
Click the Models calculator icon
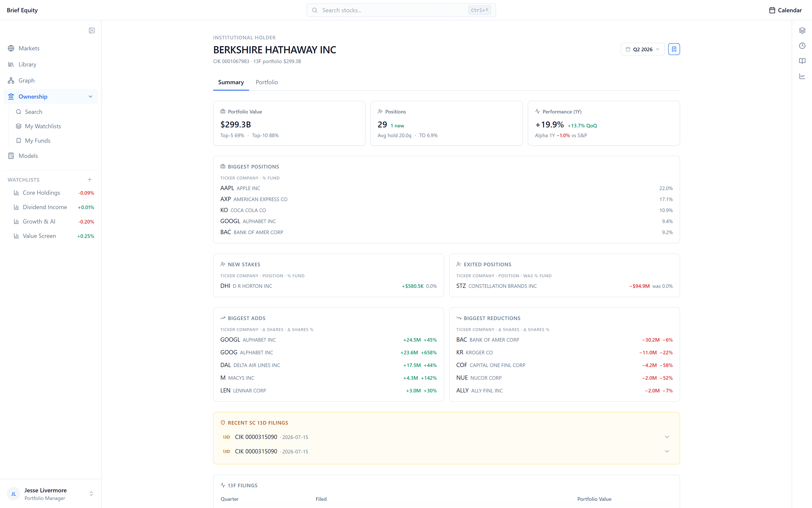[11, 156]
